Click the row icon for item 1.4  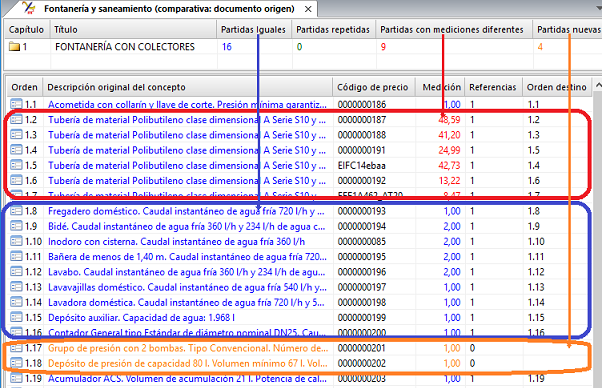point(16,150)
